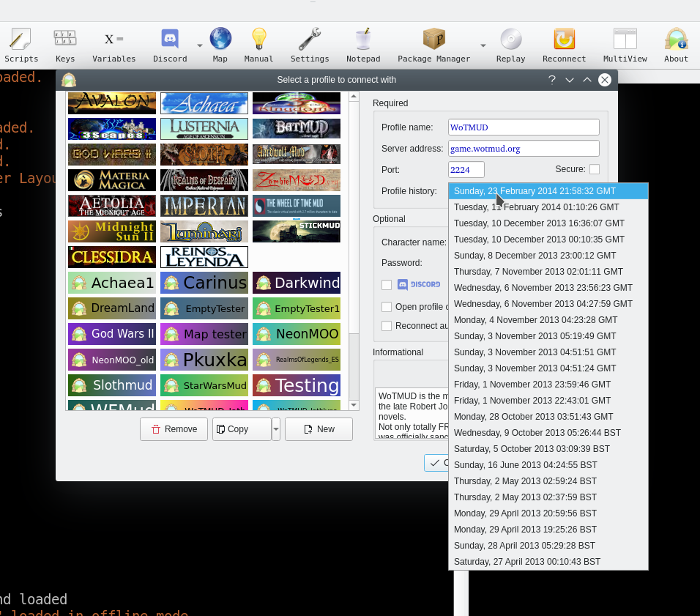
Task: Select history Thursday, 7 November 2013 02:01:11
Action: click(x=548, y=272)
